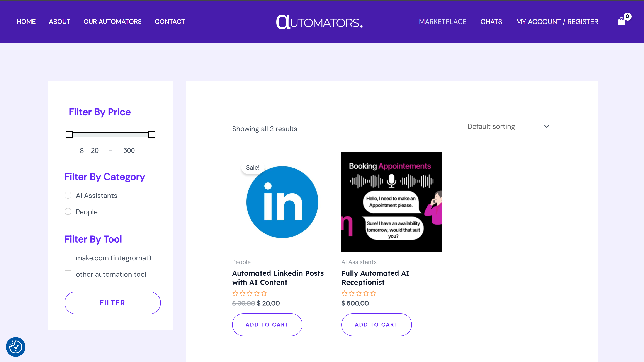Click the AI Receptionist star rating
The width and height of the screenshot is (644, 362).
[x=359, y=293]
